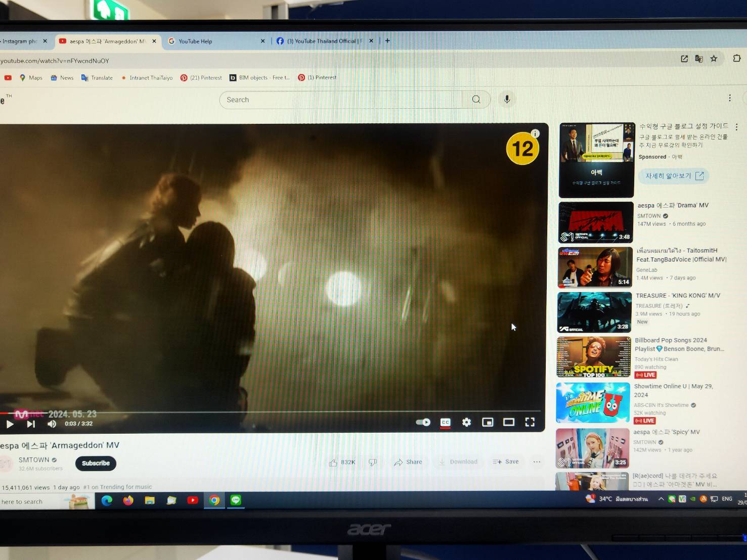Close the aespa Armageddon tab
The image size is (747, 560).
point(154,41)
